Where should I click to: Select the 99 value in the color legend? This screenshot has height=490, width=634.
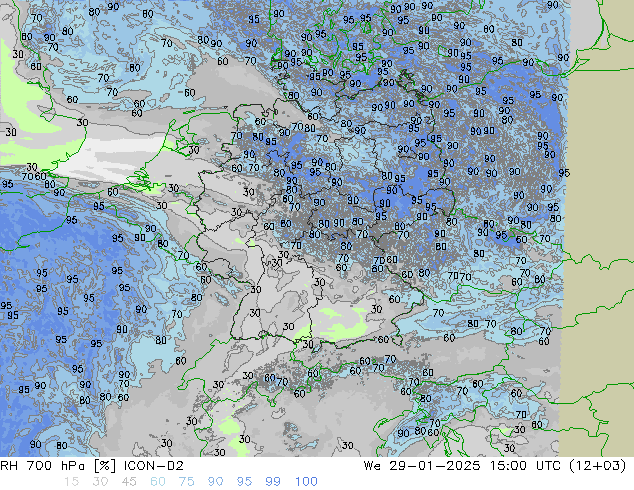(273, 482)
